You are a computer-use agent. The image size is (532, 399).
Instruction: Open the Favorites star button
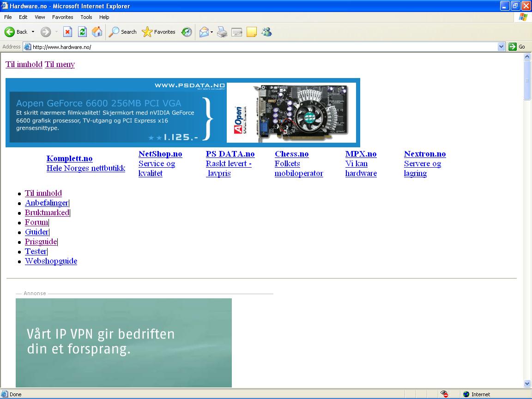pos(158,32)
